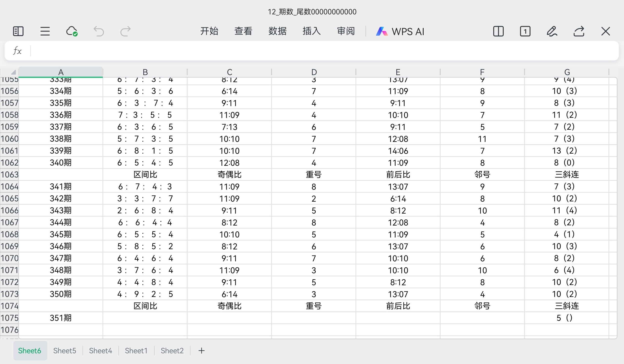
Task: Open the window count icon
Action: [525, 31]
